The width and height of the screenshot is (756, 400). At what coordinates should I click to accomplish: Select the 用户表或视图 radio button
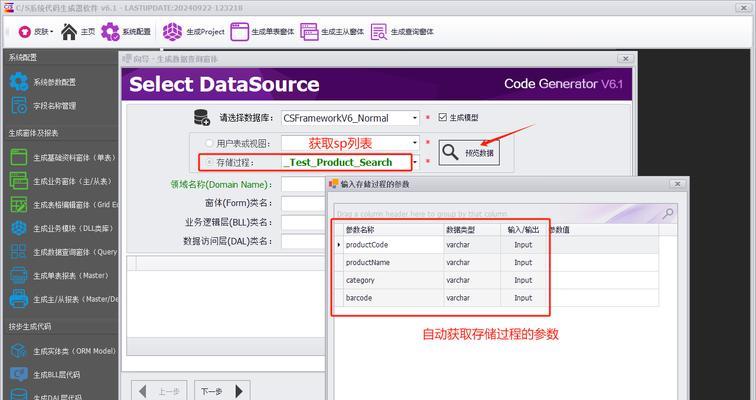tap(209, 143)
